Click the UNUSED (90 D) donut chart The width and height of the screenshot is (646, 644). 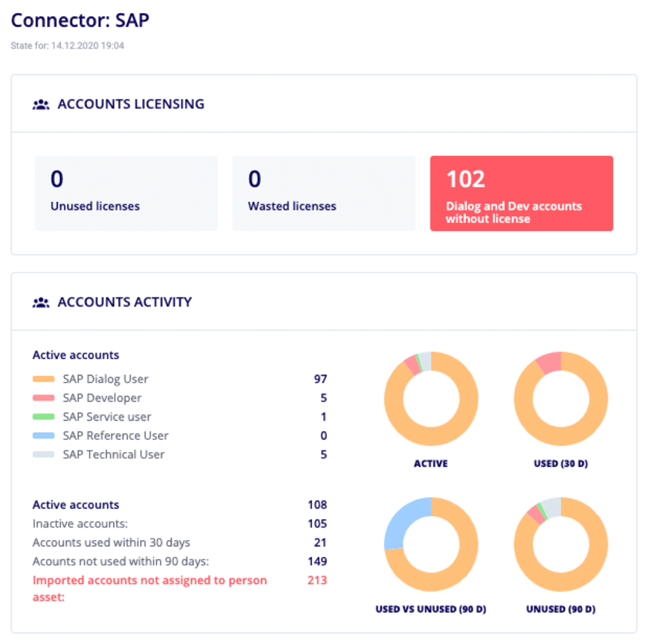click(561, 544)
